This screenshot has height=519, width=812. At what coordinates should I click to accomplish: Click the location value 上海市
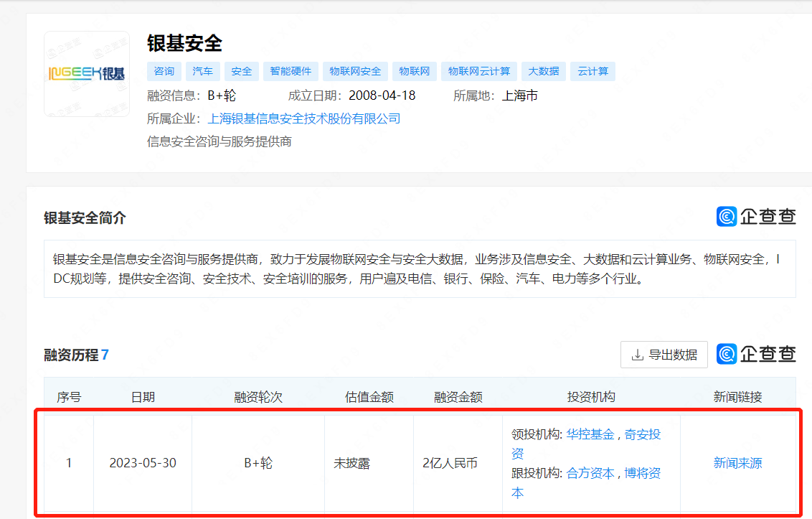point(520,95)
